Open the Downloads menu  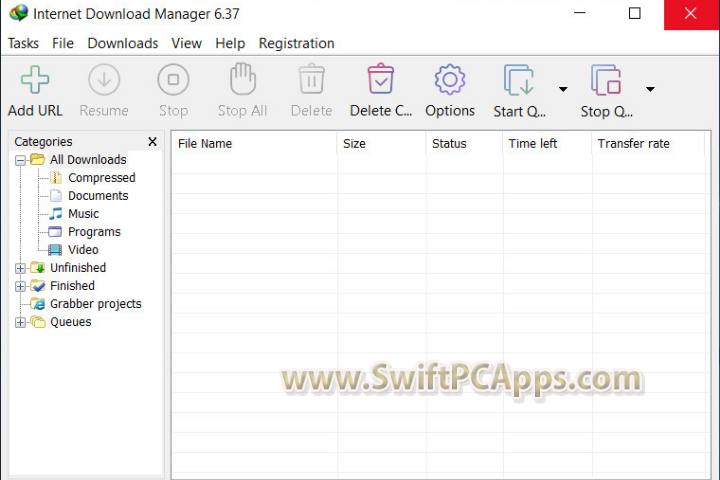click(x=123, y=43)
